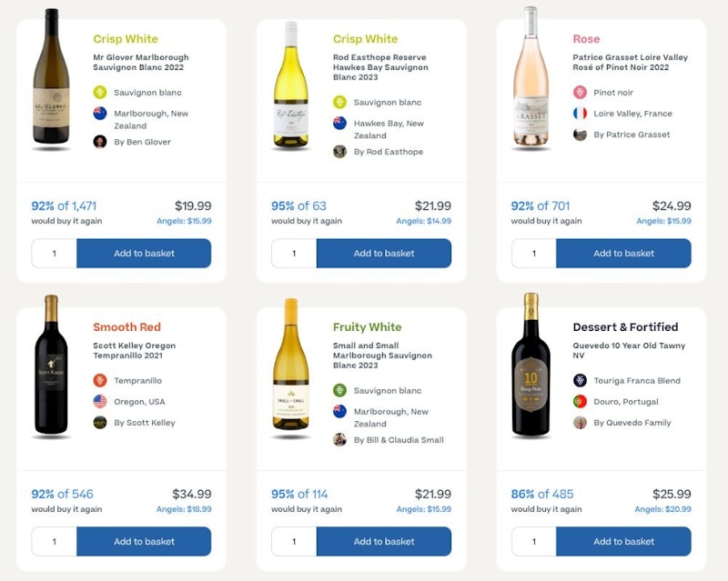Click the France flag icon
The width and height of the screenshot is (728, 581).
point(580,114)
